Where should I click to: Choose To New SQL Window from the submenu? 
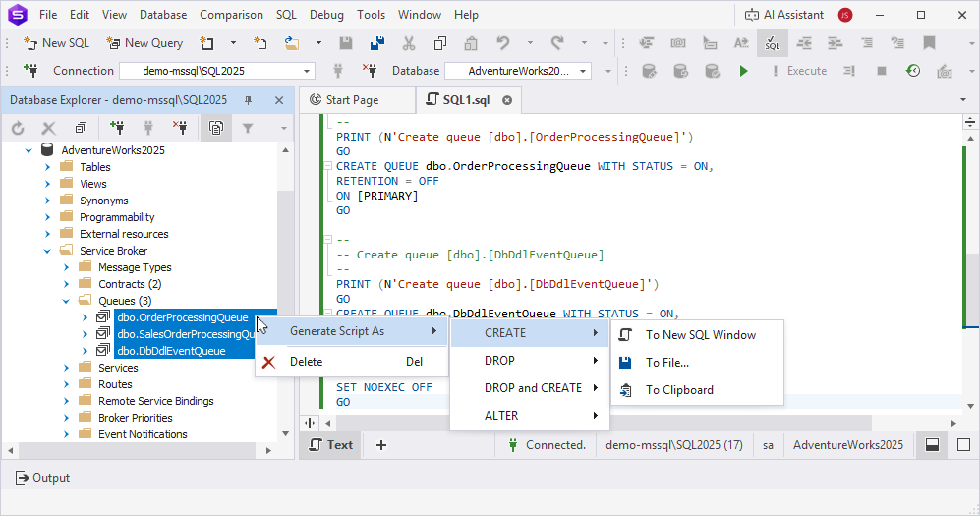point(697,335)
